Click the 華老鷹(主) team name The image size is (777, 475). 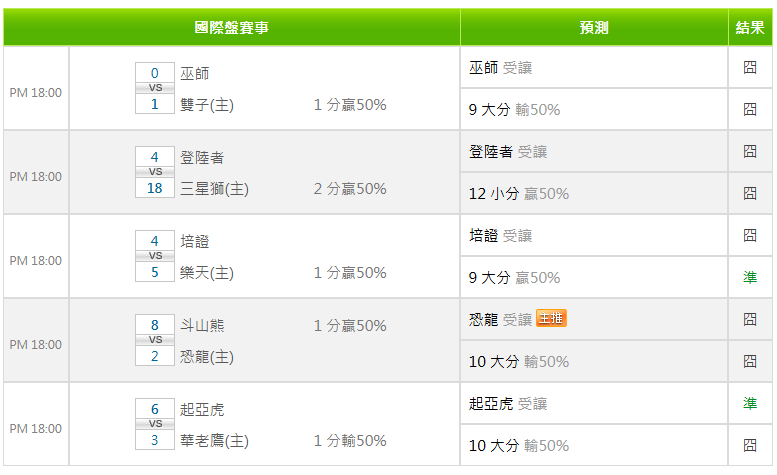pyautogui.click(x=214, y=441)
